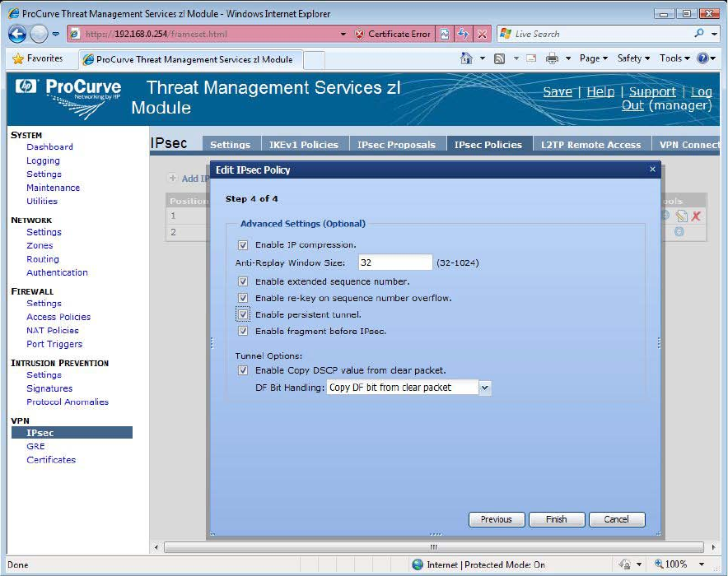Image resolution: width=728 pixels, height=576 pixels.
Task: Go to Maintenance in System section
Action: pyautogui.click(x=53, y=188)
